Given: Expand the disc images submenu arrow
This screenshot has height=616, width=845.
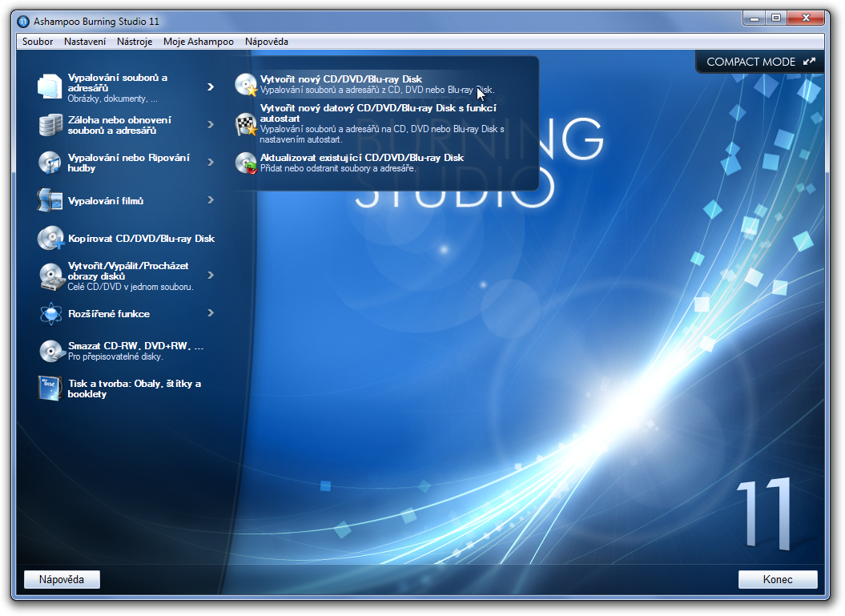Looking at the screenshot, I should click(211, 276).
